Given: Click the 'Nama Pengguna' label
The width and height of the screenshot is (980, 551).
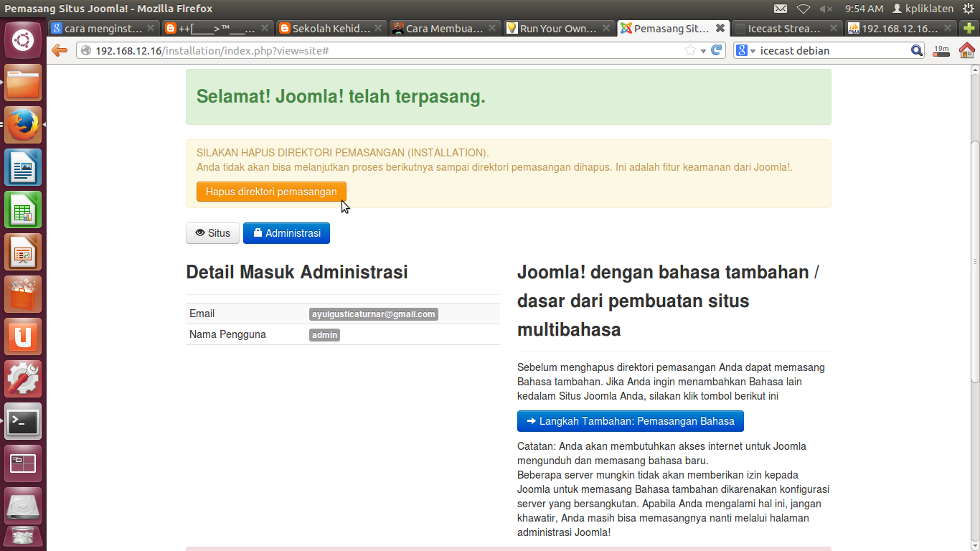Looking at the screenshot, I should pyautogui.click(x=227, y=334).
